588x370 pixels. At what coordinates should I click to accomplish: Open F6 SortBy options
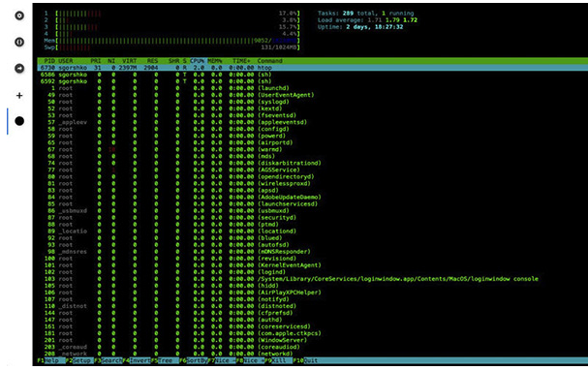pos(194,360)
